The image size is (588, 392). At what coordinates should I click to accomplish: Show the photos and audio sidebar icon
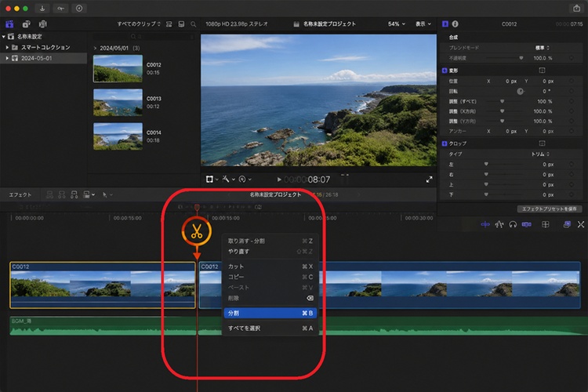pos(26,24)
